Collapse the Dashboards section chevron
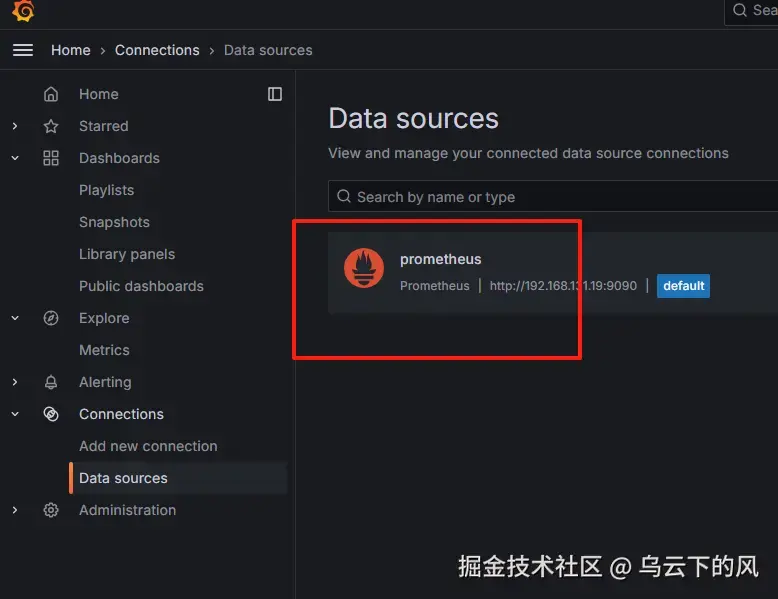This screenshot has width=778, height=599. (15, 158)
